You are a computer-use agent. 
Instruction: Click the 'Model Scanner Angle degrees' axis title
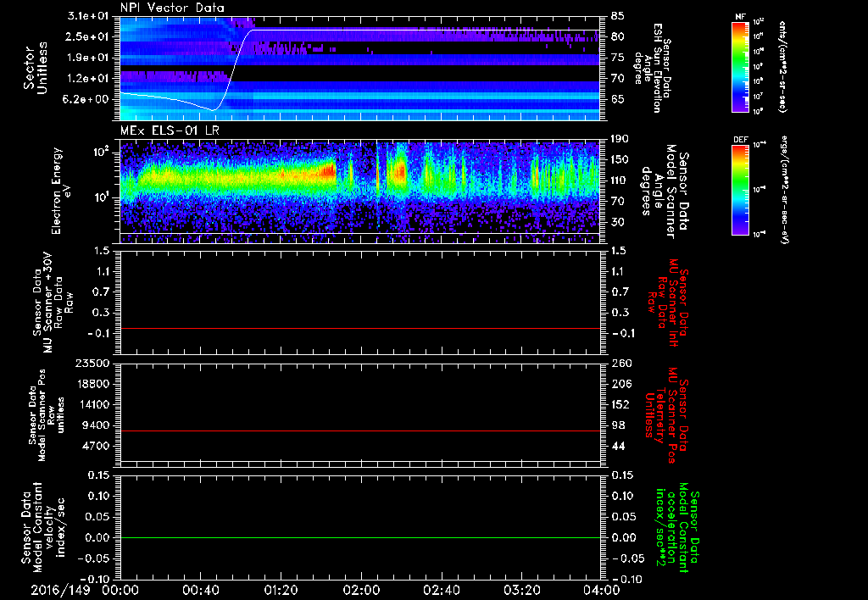click(x=664, y=192)
